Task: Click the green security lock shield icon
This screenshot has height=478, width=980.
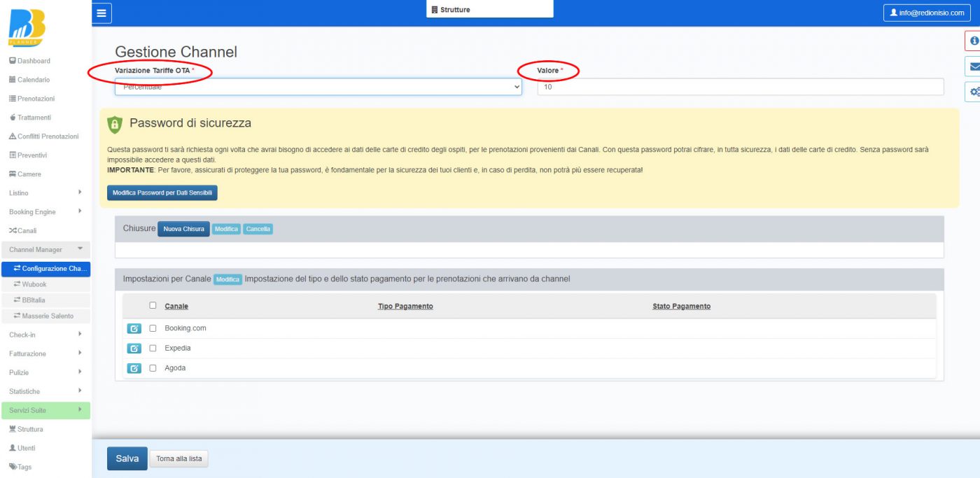Action: (x=115, y=125)
